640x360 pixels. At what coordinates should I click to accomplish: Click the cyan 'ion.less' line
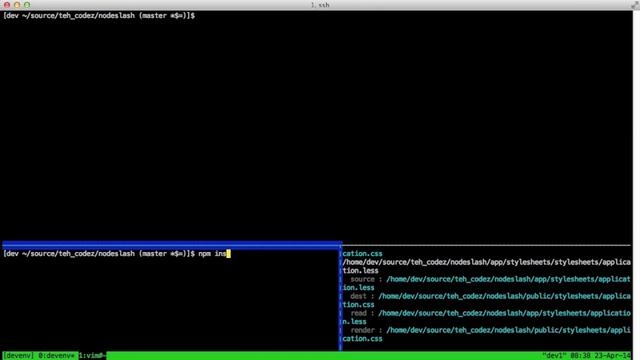358,288
